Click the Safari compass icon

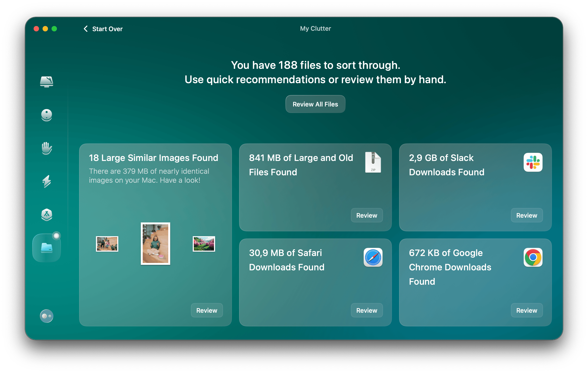tap(373, 257)
